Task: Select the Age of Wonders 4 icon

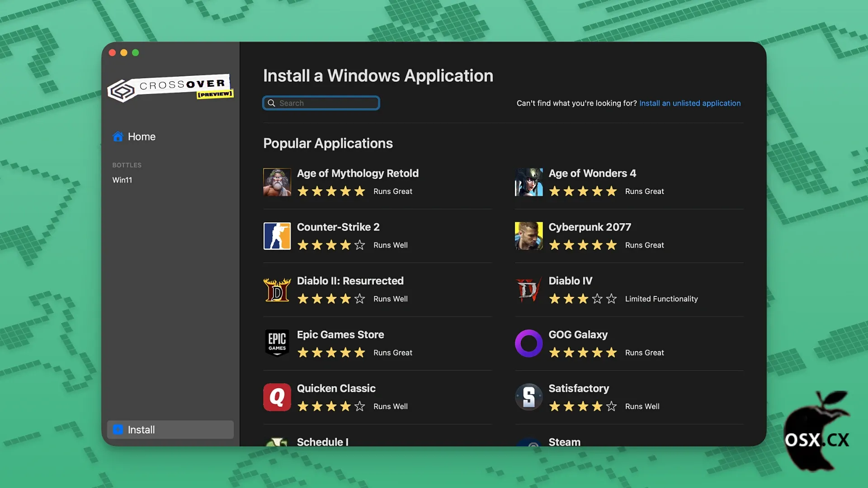Action: [529, 182]
